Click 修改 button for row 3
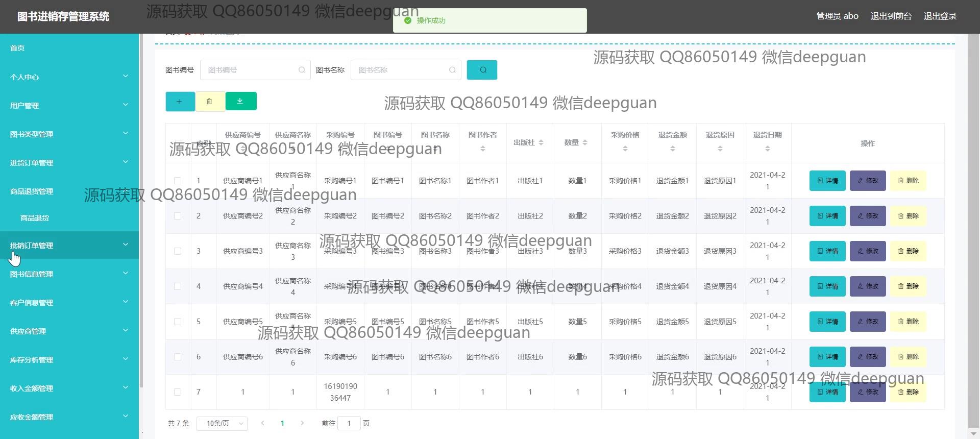 coord(868,251)
